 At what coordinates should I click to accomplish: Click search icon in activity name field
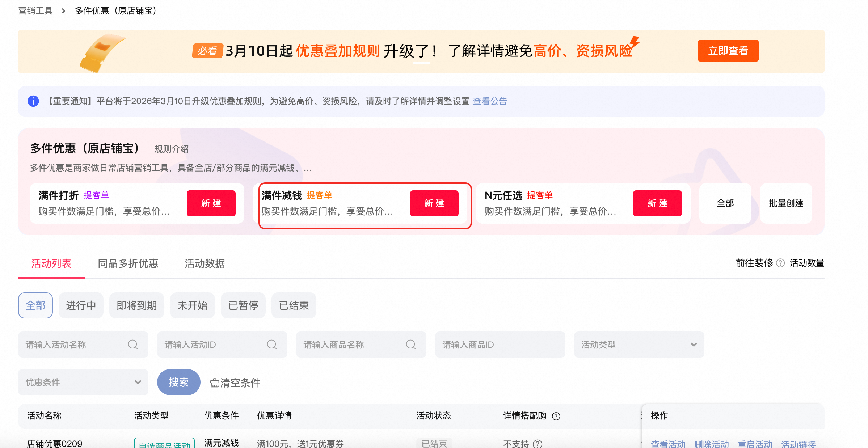(133, 345)
